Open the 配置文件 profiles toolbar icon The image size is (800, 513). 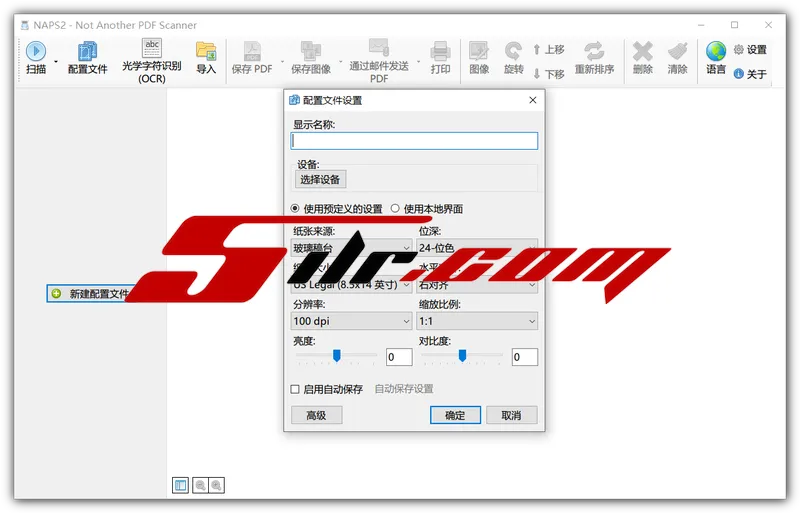coord(88,58)
